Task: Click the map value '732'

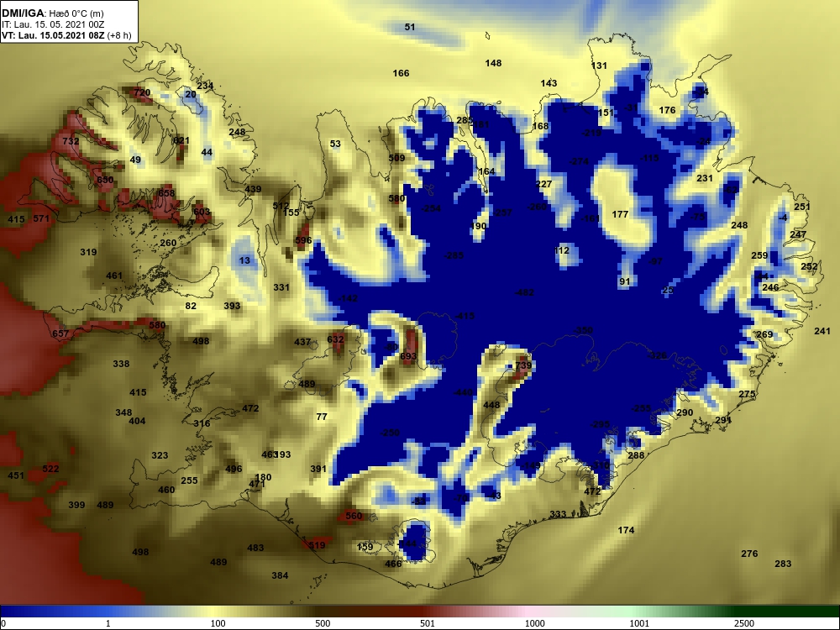Action: click(x=71, y=141)
